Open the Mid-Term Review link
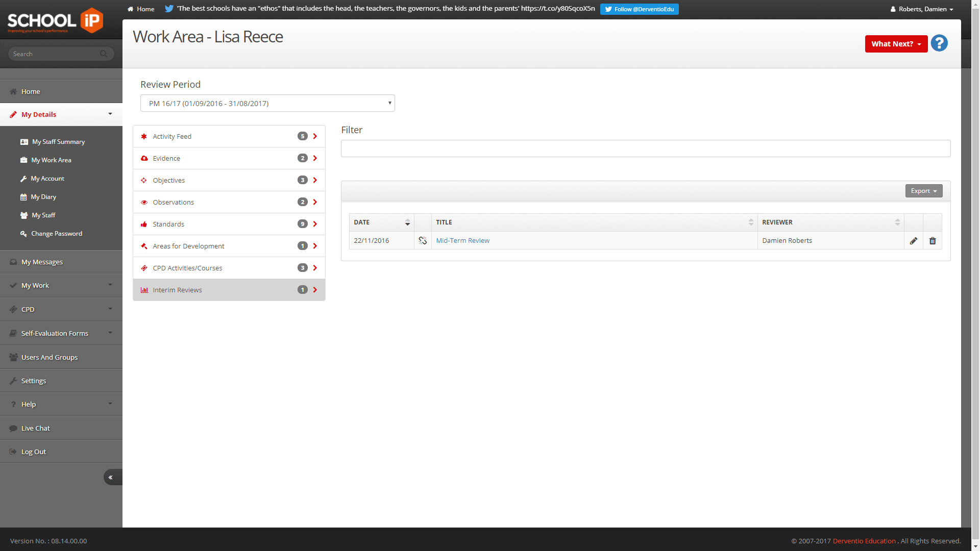The height and width of the screenshot is (551, 980). click(x=462, y=241)
